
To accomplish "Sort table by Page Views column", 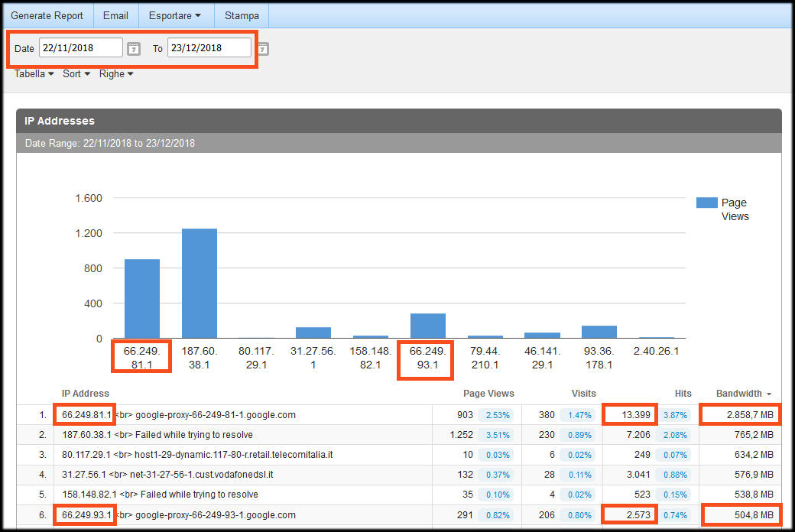I will pyautogui.click(x=488, y=394).
